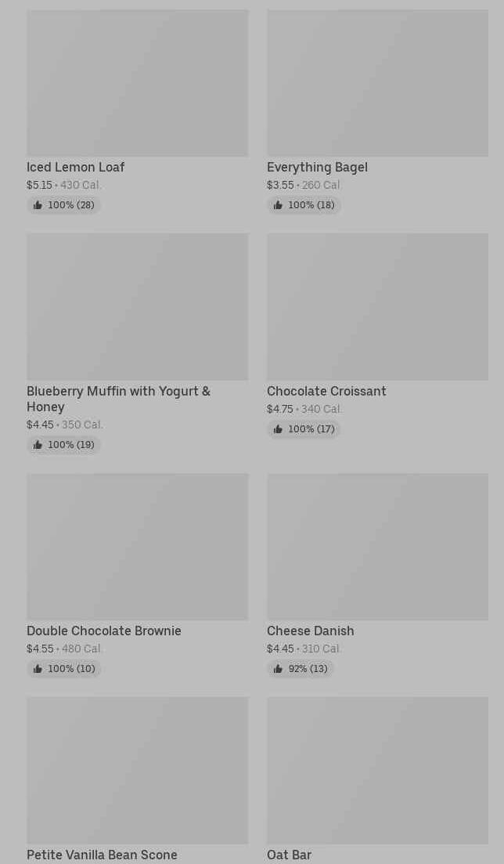Click thumbs-up icon under Chocolate Croissant
The width and height of the screenshot is (504, 864).
click(278, 429)
